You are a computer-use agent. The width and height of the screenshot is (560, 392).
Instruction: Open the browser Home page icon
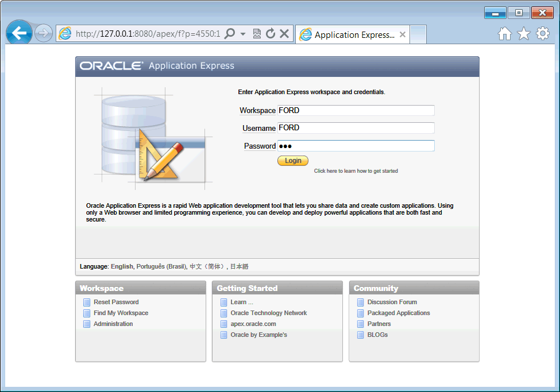[x=505, y=33]
